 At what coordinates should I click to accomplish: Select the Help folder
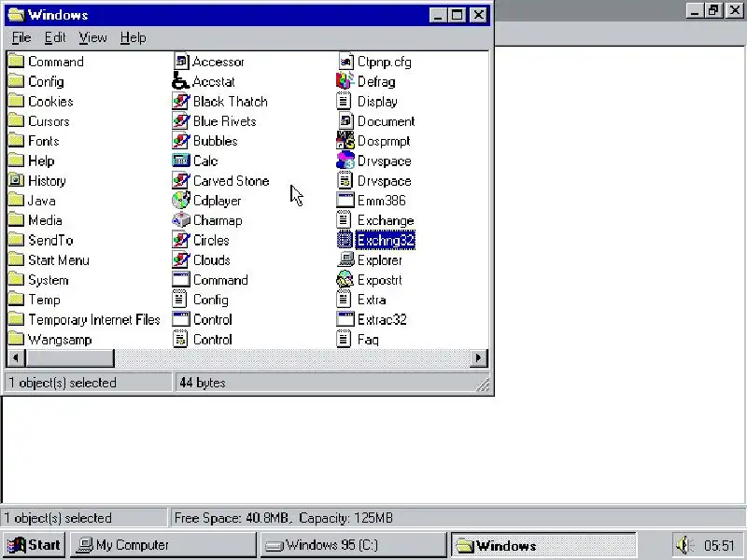tap(31, 161)
